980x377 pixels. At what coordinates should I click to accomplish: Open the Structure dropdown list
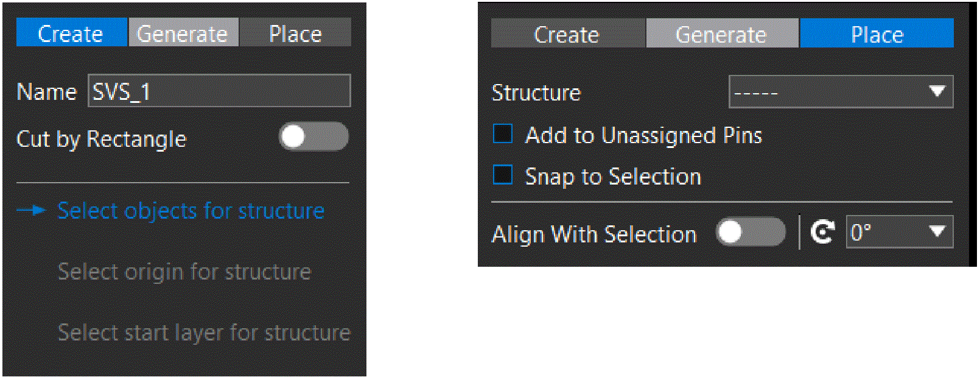841,92
